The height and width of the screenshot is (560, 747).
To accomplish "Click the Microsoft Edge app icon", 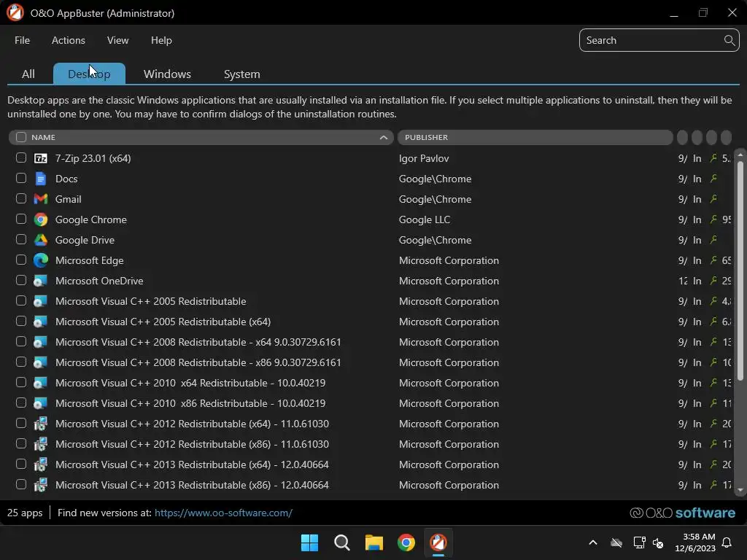I will (41, 260).
